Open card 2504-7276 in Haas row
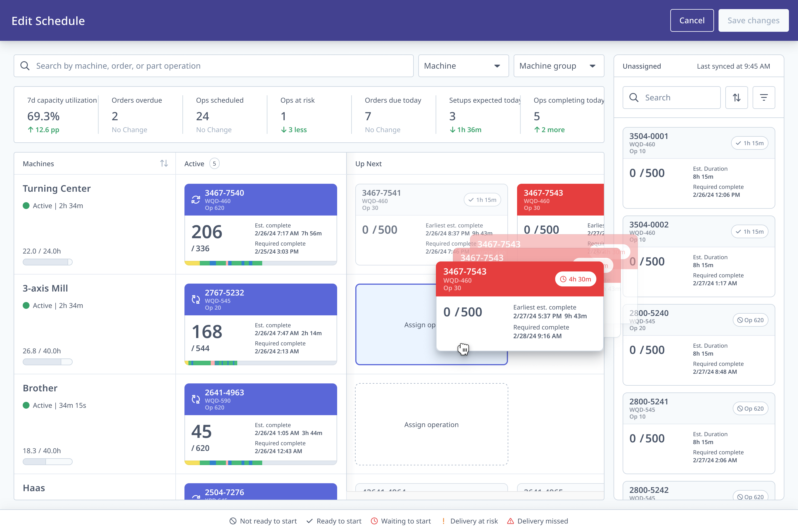This screenshot has width=798, height=532. pos(261,492)
